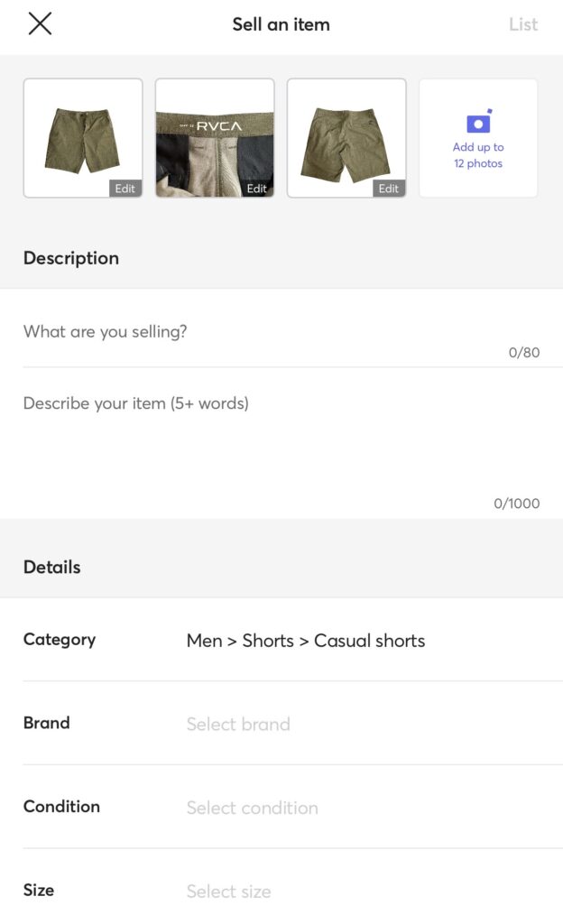Open the Select brand dropdown
This screenshot has width=563, height=924.
pyautogui.click(x=238, y=724)
